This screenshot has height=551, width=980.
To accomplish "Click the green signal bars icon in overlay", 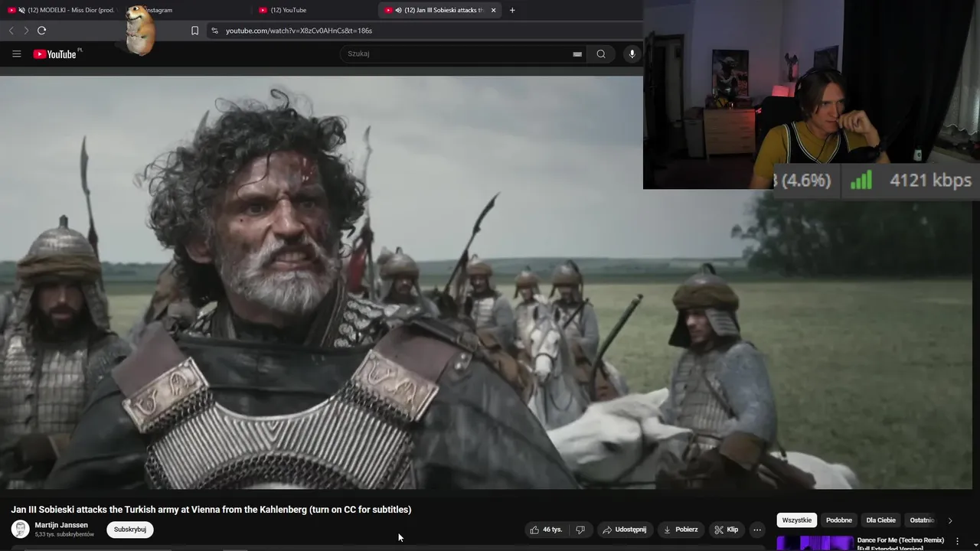I will pyautogui.click(x=861, y=181).
